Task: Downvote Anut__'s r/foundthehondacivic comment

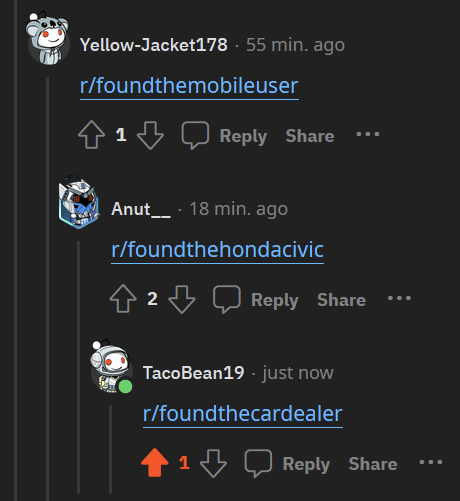Action: click(x=182, y=299)
